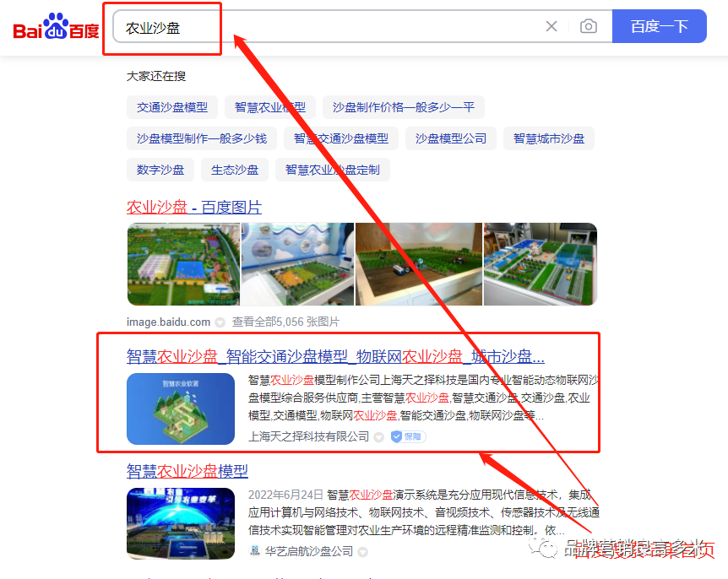Open image search via the camera icon
Viewport: 728px width, 579px height.
tap(589, 26)
